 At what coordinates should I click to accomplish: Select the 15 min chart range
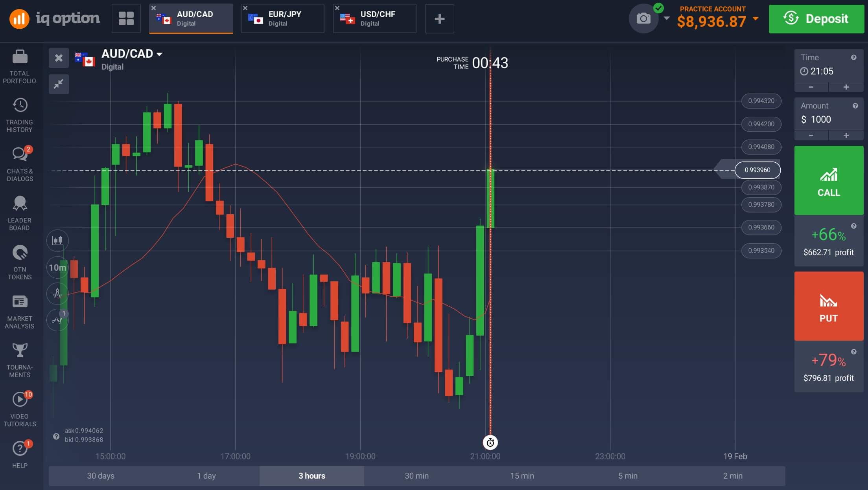point(522,476)
